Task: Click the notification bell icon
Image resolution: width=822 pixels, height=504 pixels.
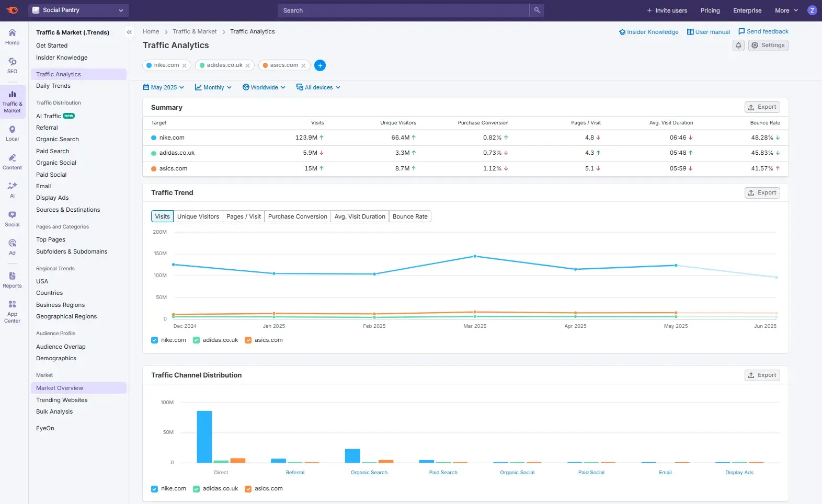Action: point(738,45)
